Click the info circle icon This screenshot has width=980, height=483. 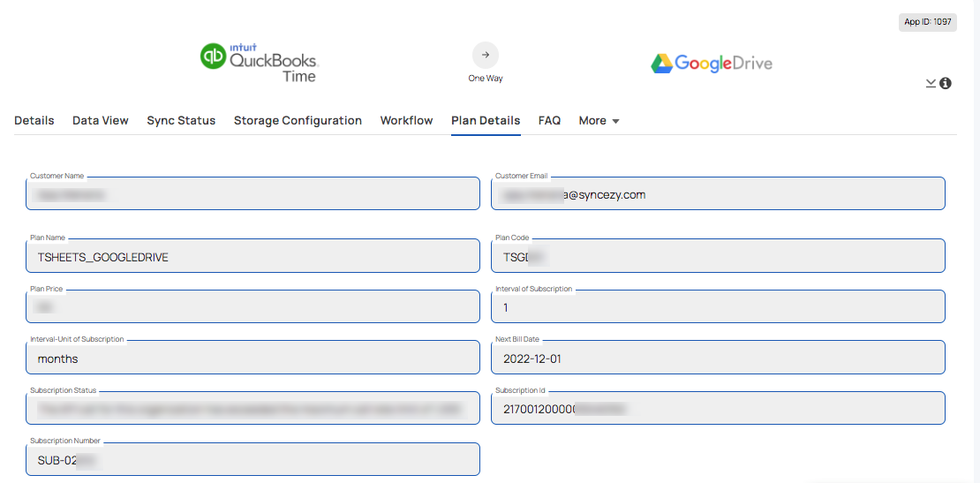(x=946, y=83)
